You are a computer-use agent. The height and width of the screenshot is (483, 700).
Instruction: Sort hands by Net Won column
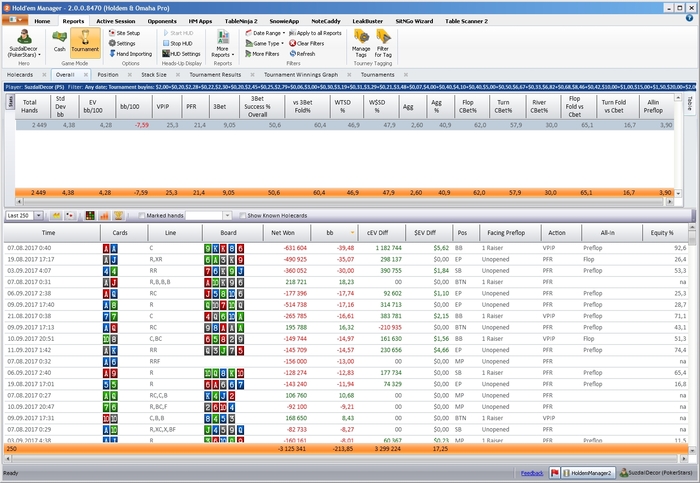click(283, 233)
